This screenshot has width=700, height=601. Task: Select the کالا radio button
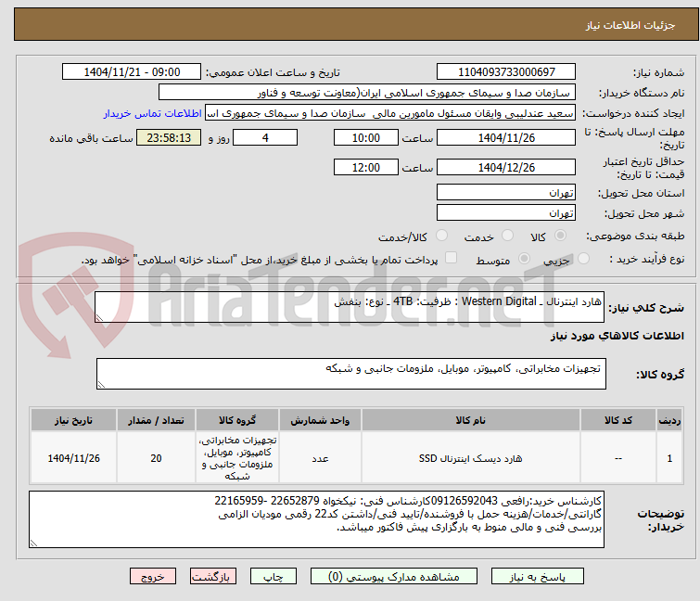[x=560, y=236]
